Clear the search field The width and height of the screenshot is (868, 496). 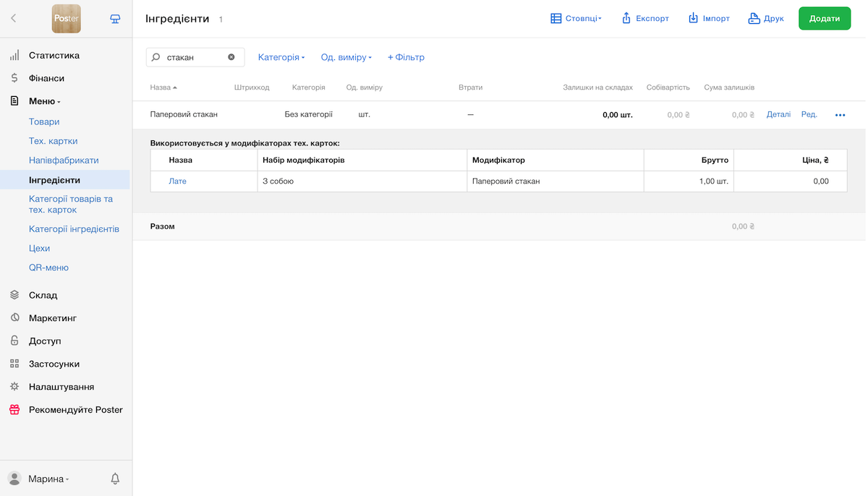[x=231, y=57]
